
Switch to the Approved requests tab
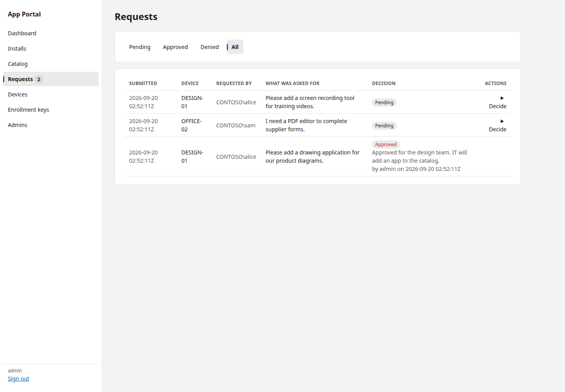[175, 47]
